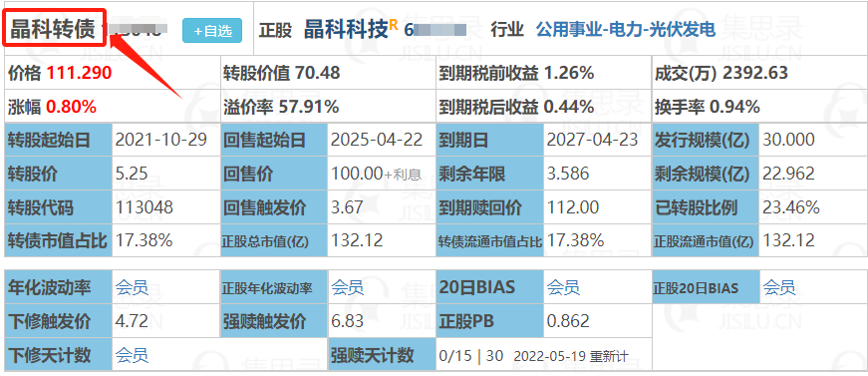Open the 公用事业-电力-光伏发电 industry link

point(626,29)
